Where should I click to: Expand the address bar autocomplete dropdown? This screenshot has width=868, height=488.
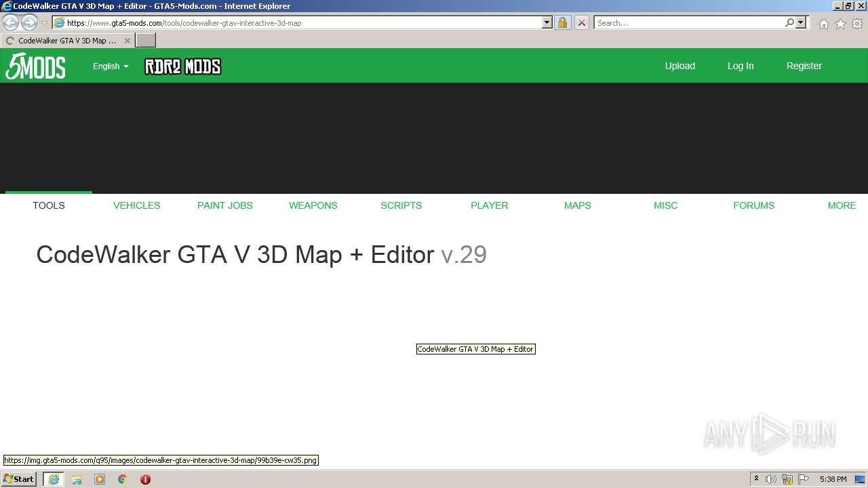coord(547,23)
